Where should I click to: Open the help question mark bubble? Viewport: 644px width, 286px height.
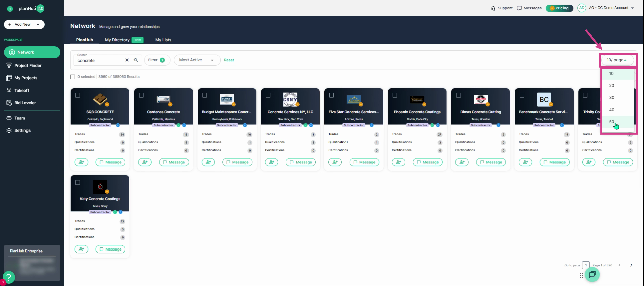click(x=9, y=277)
